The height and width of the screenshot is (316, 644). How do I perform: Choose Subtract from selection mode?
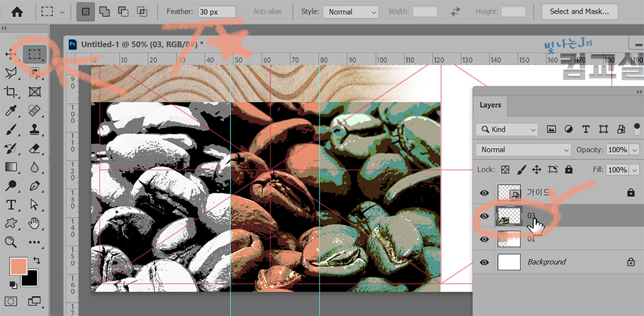point(123,12)
